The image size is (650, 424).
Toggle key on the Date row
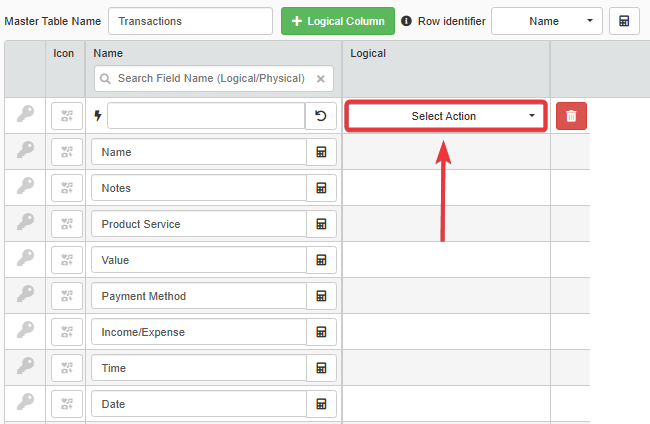[x=25, y=402]
